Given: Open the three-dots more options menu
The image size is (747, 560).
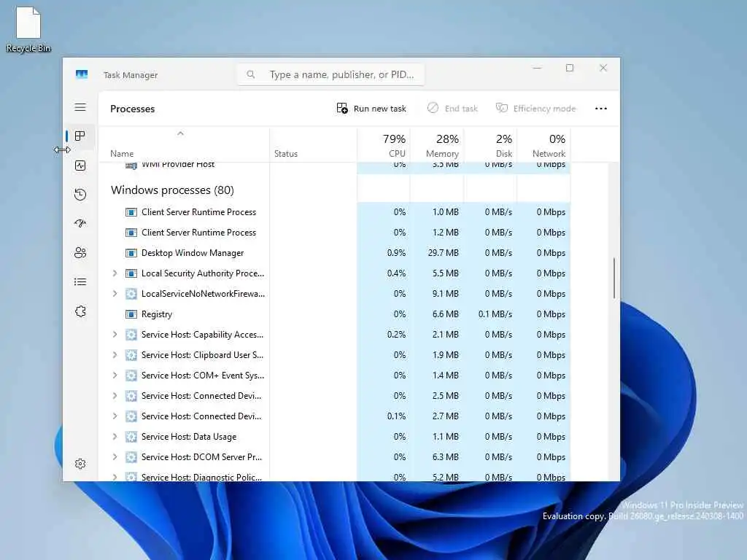Looking at the screenshot, I should click(x=601, y=109).
